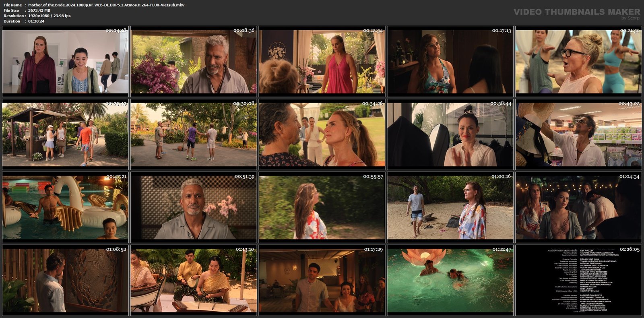Choose the swimming thumbnail at 01:21:47
The width and height of the screenshot is (644, 318).
(x=450, y=280)
